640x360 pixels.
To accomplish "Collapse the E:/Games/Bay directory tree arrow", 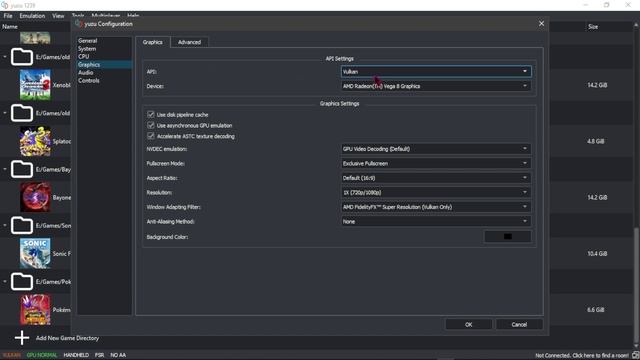I will [5, 169].
